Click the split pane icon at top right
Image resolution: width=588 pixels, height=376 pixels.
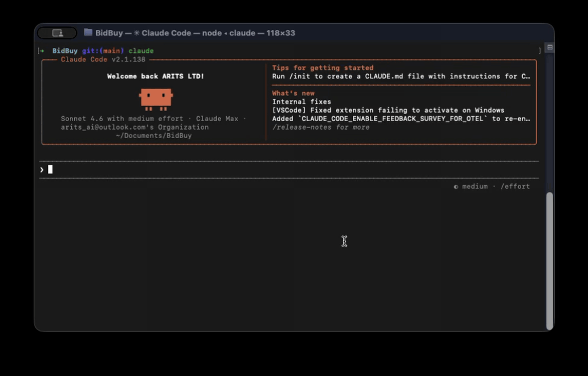(x=550, y=47)
